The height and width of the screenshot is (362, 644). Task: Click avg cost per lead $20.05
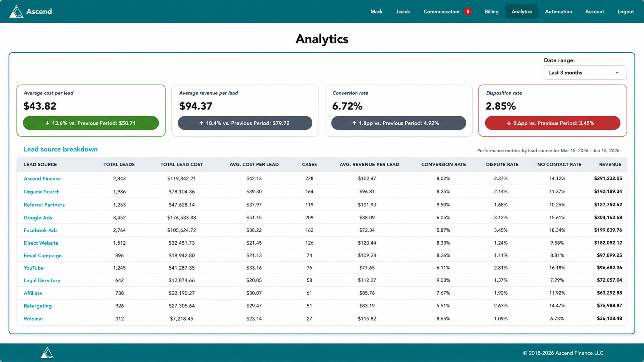coord(254,280)
